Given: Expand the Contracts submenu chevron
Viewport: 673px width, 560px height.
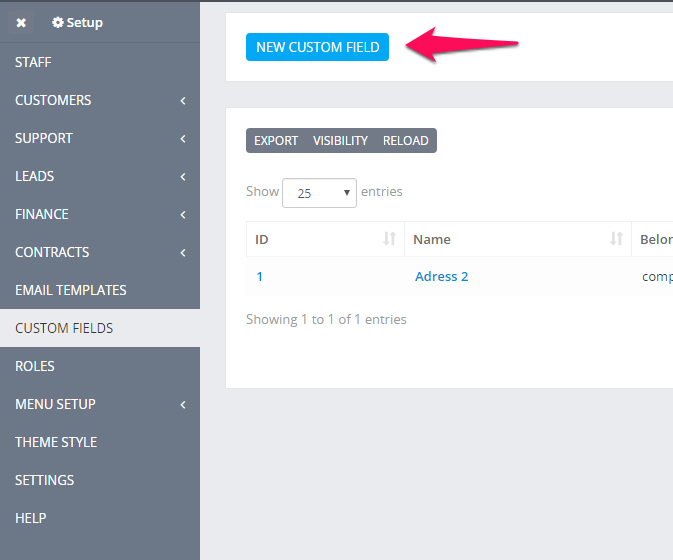Looking at the screenshot, I should pos(183,253).
